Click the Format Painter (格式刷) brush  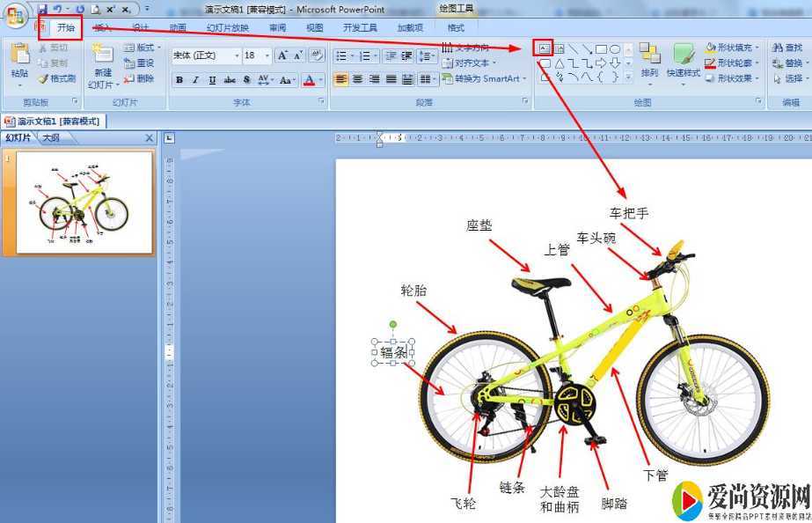[x=56, y=78]
